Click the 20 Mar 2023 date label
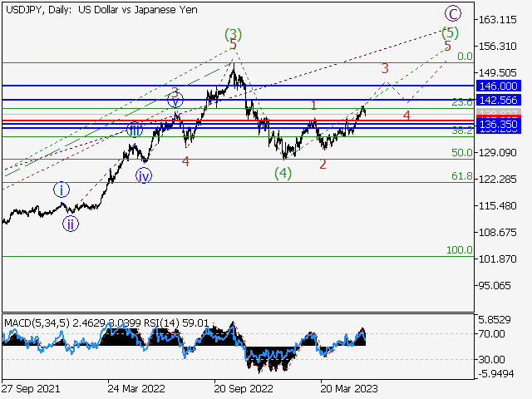The image size is (532, 399). 349,388
